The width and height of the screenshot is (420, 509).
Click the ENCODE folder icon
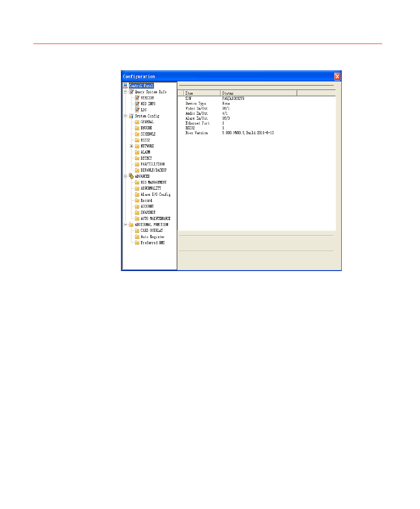pos(137,128)
